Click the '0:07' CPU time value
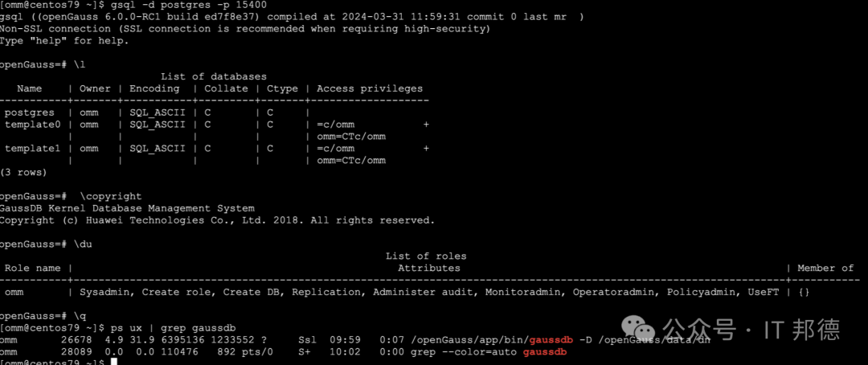The width and height of the screenshot is (868, 365). coord(392,339)
